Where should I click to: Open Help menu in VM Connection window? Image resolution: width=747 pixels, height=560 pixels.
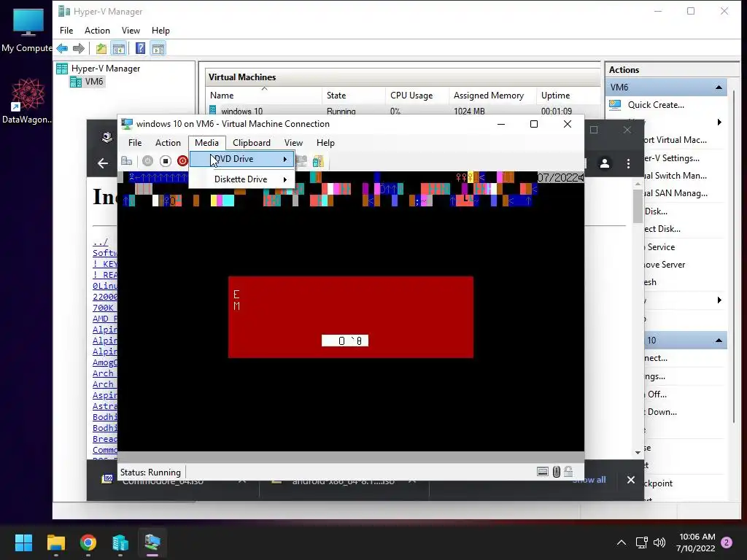(325, 143)
